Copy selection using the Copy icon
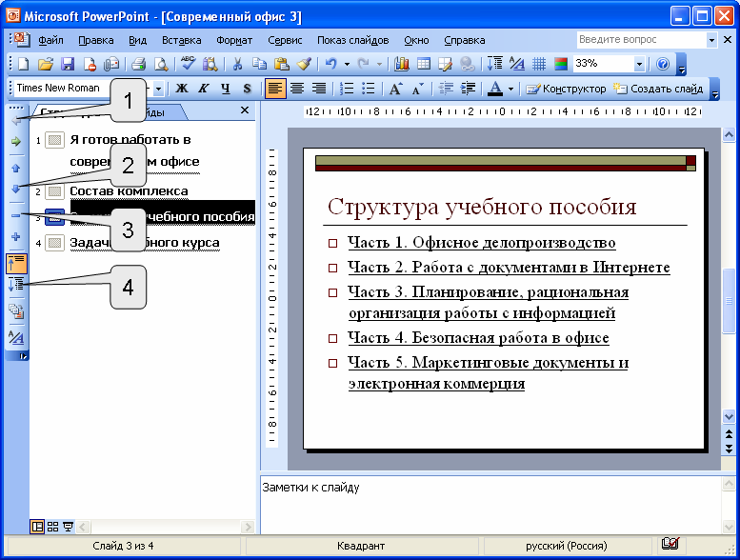This screenshot has height=560, width=740. [x=259, y=64]
